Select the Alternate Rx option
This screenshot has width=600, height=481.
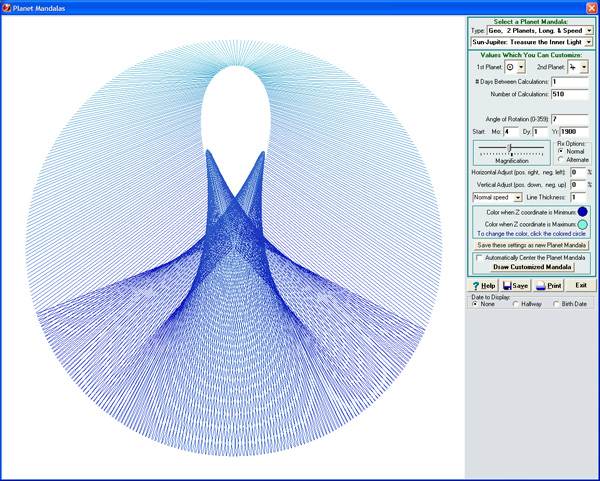tap(561, 160)
